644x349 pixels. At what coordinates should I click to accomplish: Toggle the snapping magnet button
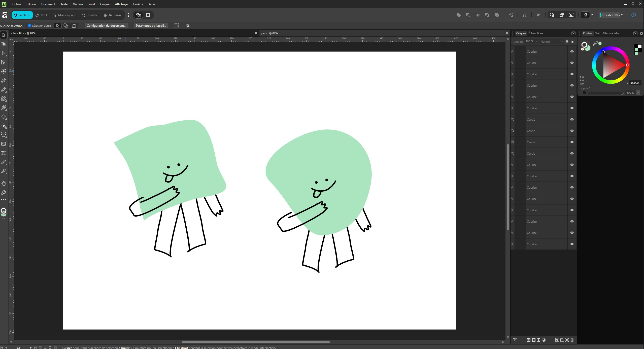point(585,15)
